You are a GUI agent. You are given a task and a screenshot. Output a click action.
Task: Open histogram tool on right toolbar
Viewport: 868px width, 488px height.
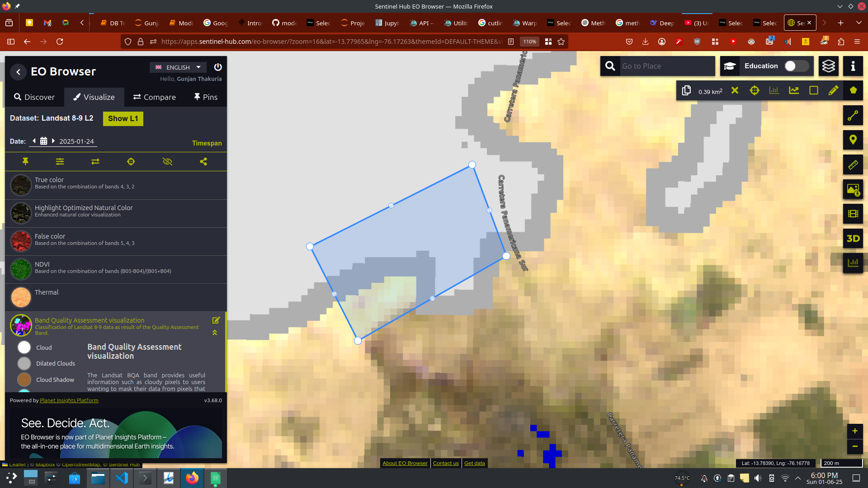(x=853, y=263)
